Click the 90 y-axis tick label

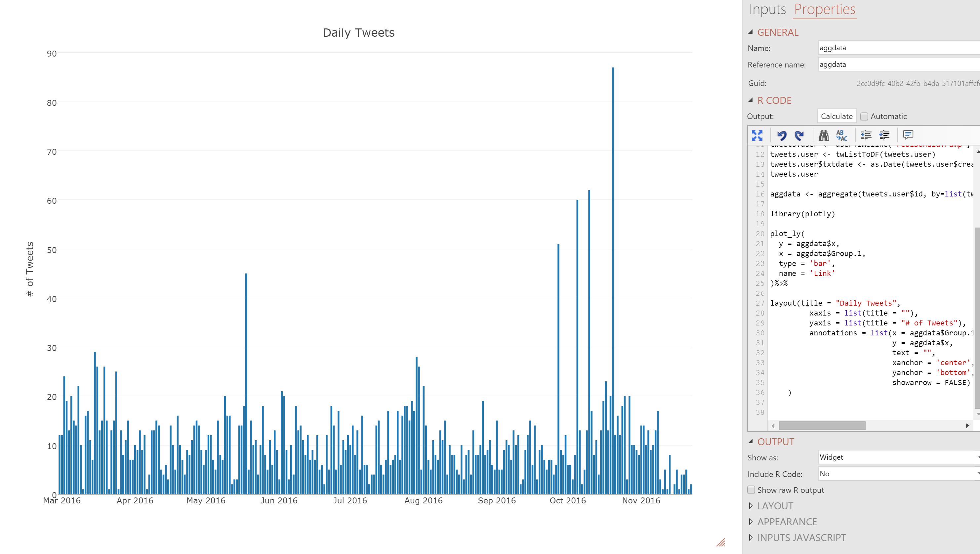click(52, 54)
